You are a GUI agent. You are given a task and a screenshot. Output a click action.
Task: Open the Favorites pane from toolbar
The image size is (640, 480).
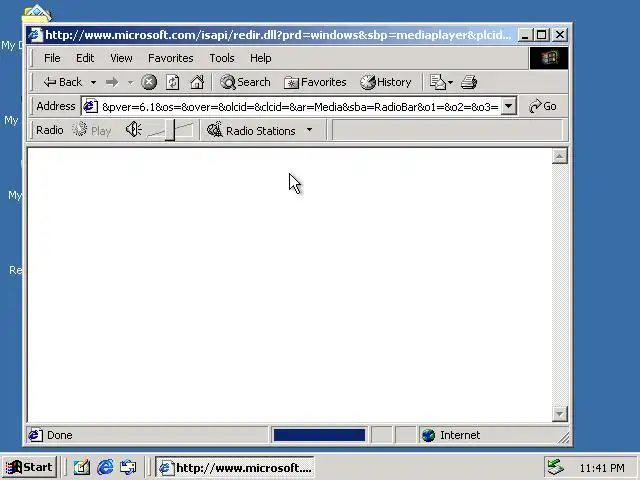point(315,82)
